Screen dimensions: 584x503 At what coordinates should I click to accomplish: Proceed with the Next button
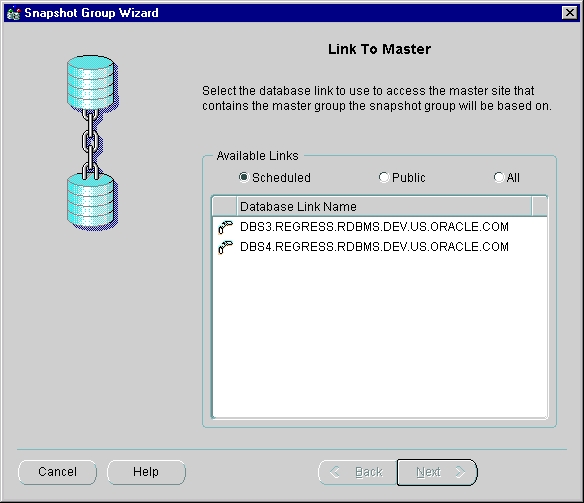tap(437, 472)
